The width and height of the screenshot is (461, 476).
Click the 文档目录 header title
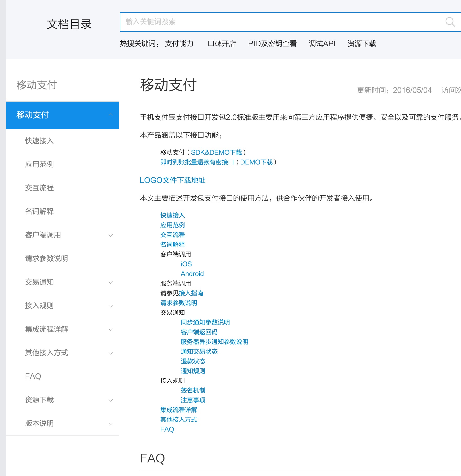pos(69,24)
